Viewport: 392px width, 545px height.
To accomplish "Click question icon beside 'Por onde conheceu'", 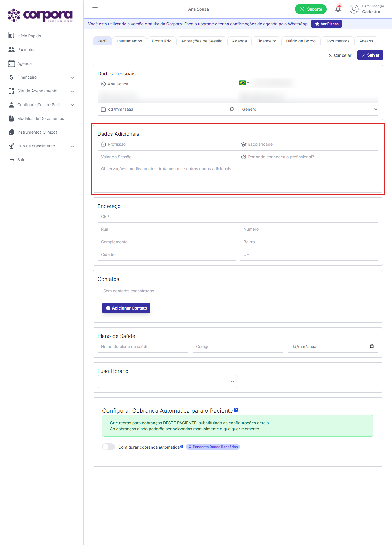I will coord(244,157).
